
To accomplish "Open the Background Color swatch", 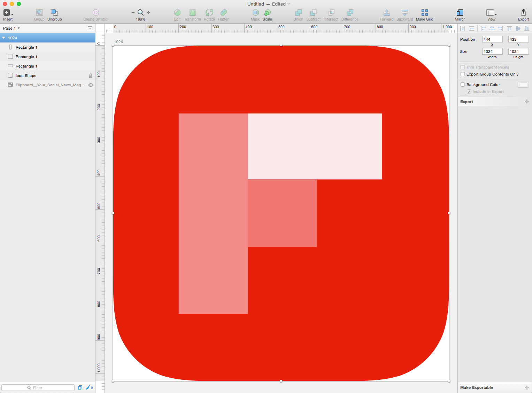I will point(523,84).
